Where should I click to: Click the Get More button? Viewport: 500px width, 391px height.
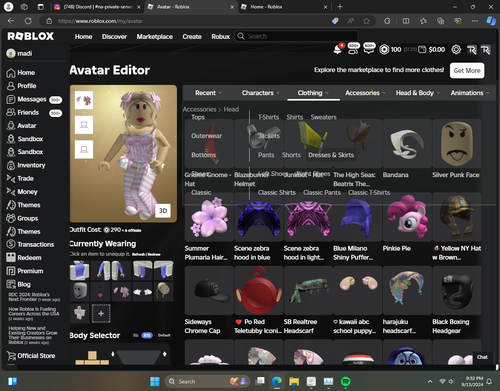point(467,71)
